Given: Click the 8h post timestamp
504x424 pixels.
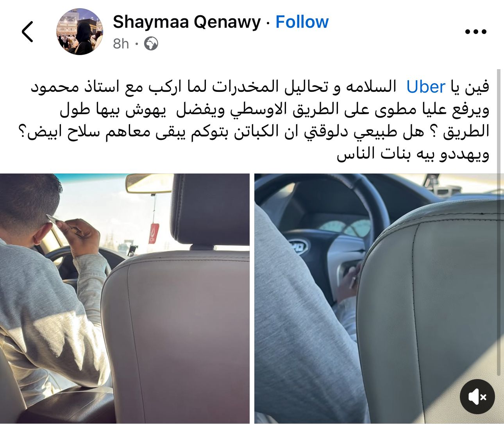Looking at the screenshot, I should pos(121,44).
